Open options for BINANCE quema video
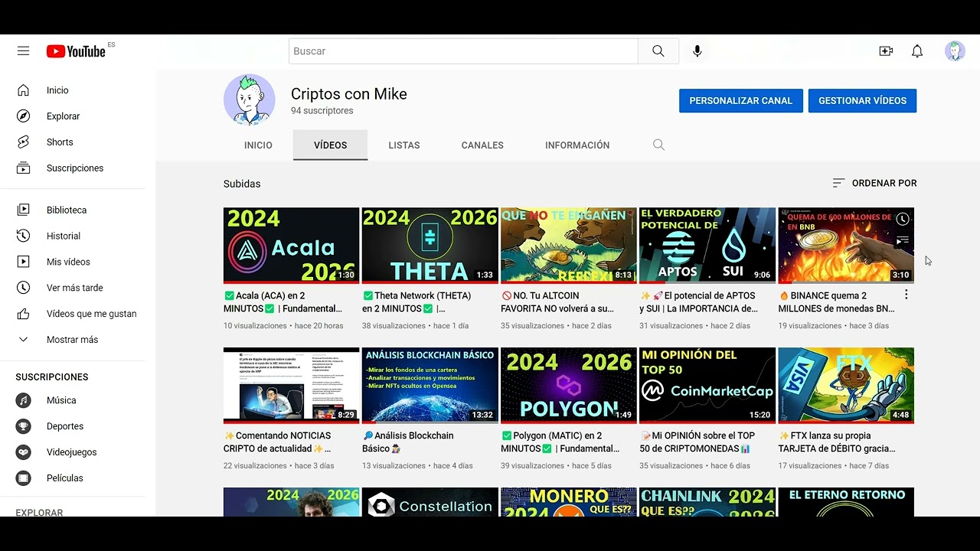This screenshot has height=551, width=980. (906, 295)
